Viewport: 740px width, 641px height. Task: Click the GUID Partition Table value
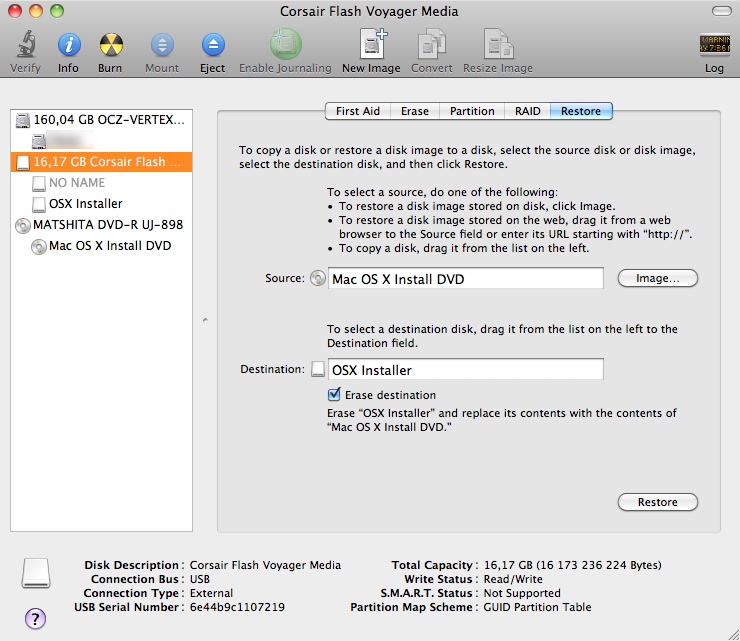(537, 607)
